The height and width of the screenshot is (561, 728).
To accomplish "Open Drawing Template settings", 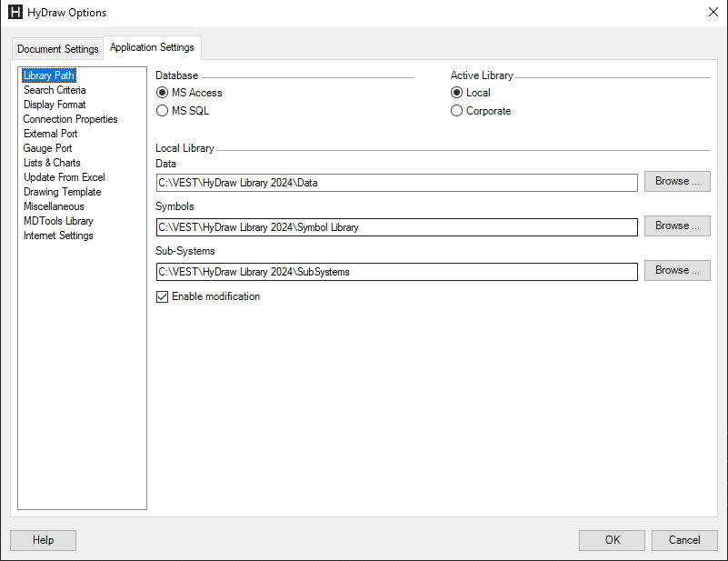I will click(x=63, y=192).
